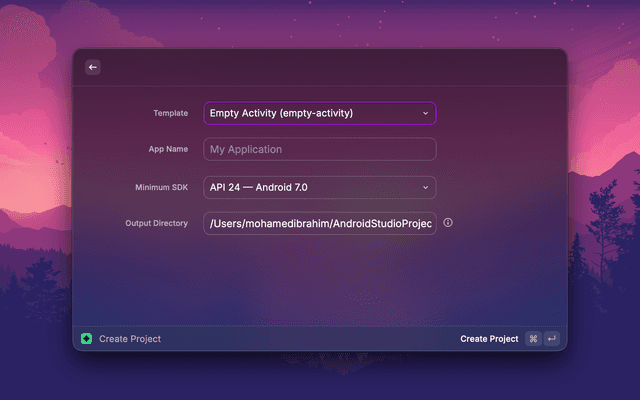Click the App Name input field
640x400 pixels.
[320, 149]
